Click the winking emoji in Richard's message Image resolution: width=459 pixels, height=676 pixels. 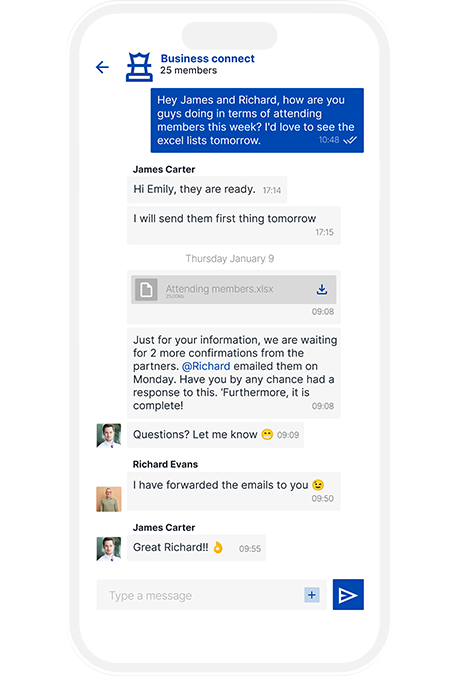coord(318,485)
